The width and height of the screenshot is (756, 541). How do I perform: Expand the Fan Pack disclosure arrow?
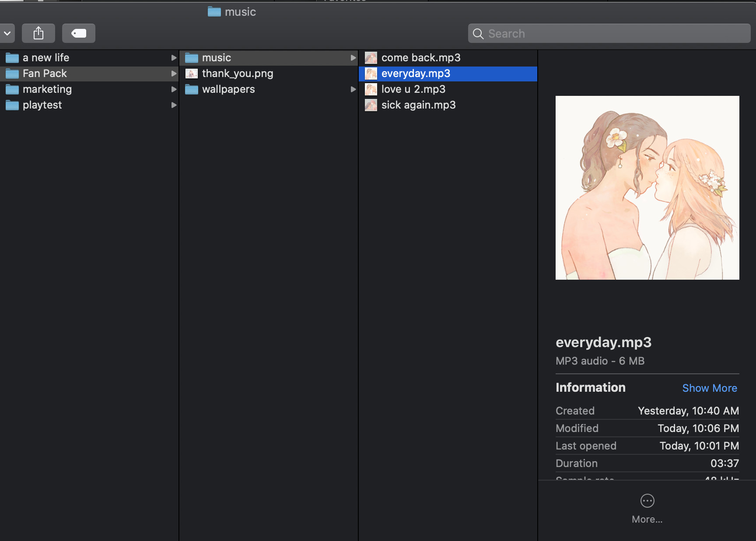pos(174,74)
